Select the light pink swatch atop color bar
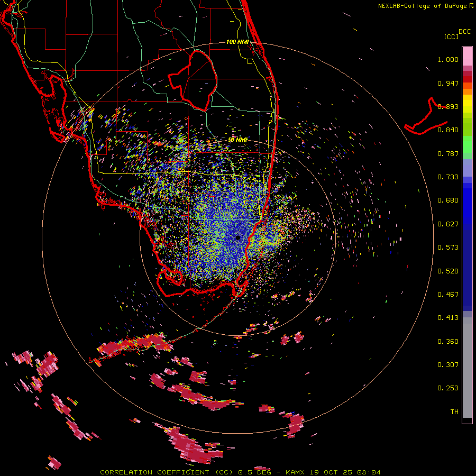This screenshot has width=476, height=476. (467, 57)
